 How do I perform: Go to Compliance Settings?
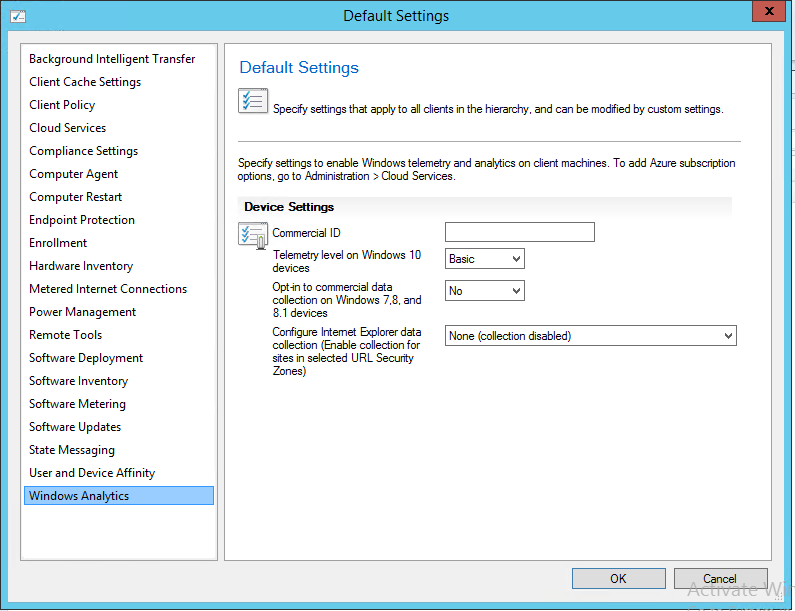[x=83, y=151]
